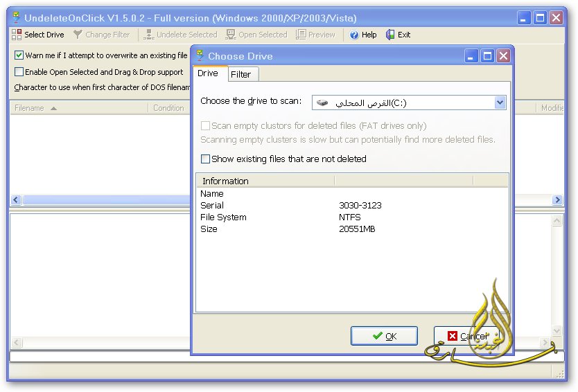The image size is (578, 392).
Task: Maximize the UndeleteOnClick main window
Action: coord(540,18)
